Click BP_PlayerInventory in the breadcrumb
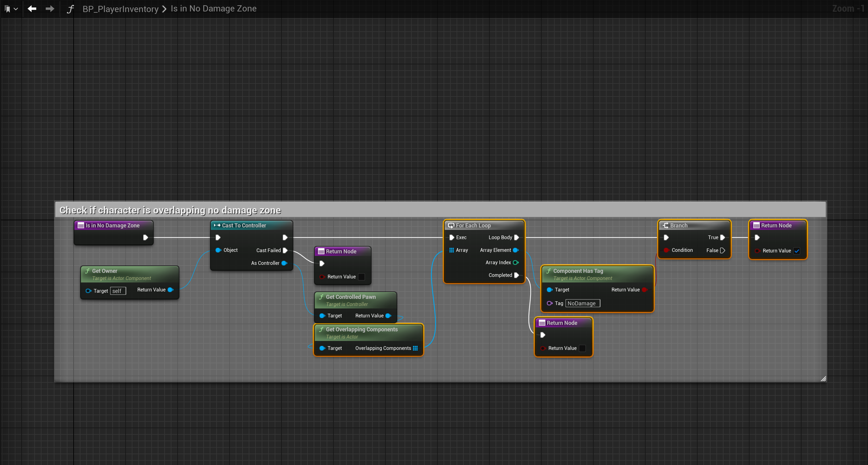 click(120, 9)
